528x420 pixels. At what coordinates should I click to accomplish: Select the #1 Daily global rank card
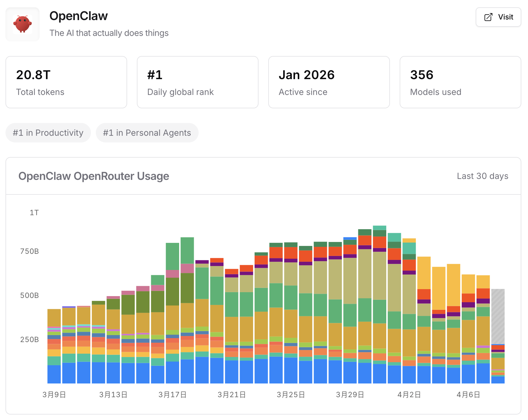click(198, 82)
